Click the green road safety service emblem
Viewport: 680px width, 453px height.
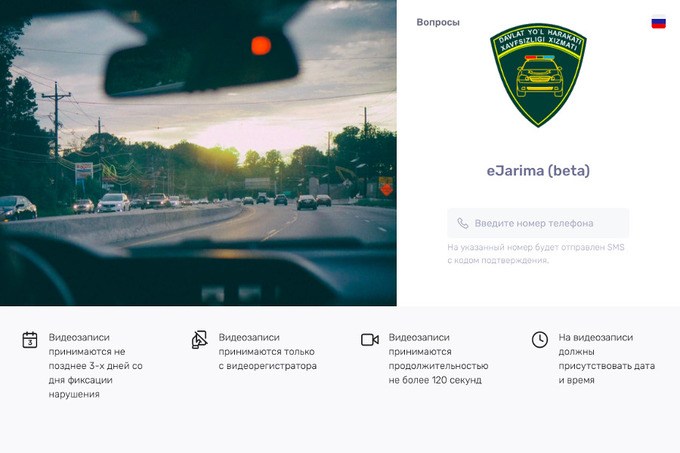coord(538,75)
